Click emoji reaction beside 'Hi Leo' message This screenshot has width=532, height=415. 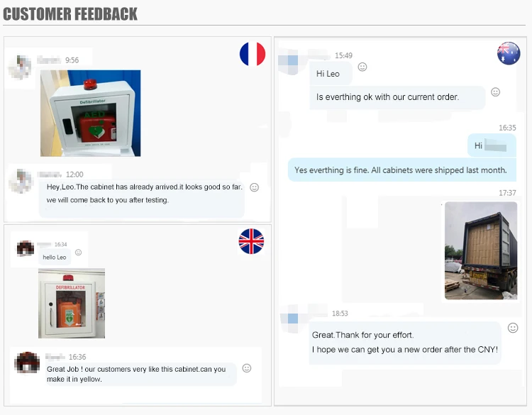click(x=362, y=67)
